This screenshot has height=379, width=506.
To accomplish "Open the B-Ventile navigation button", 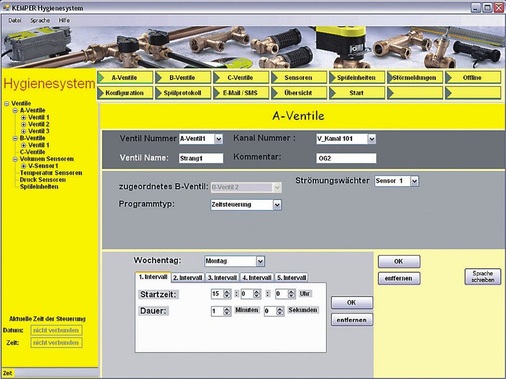I will tap(183, 77).
